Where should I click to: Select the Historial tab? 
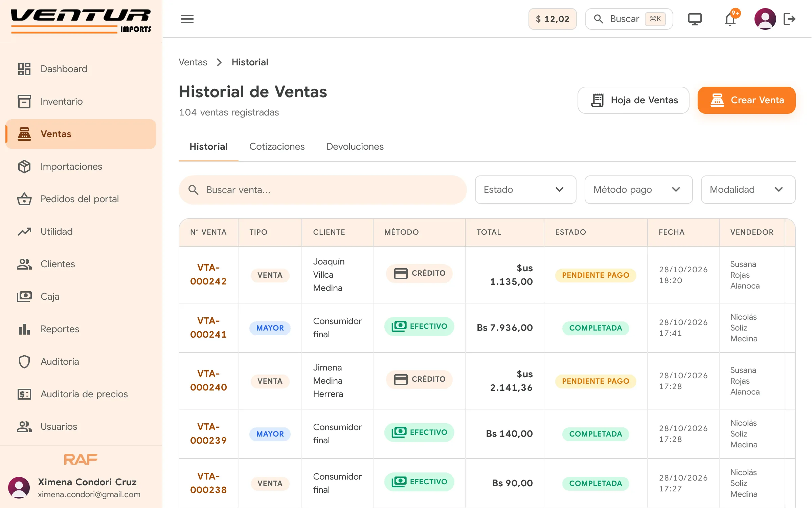tap(208, 147)
